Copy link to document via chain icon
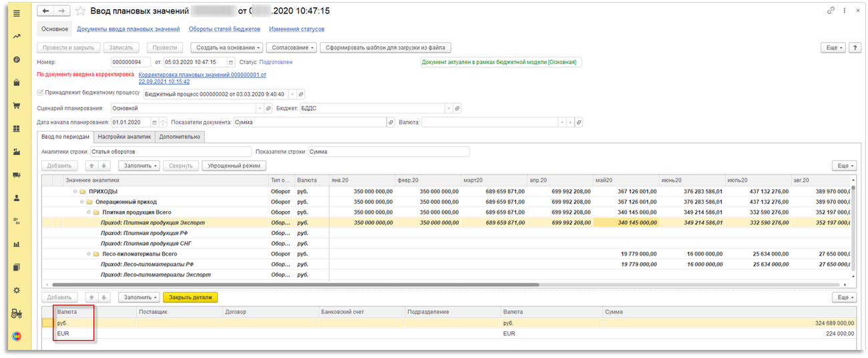The height and width of the screenshot is (358, 868). coord(831,11)
